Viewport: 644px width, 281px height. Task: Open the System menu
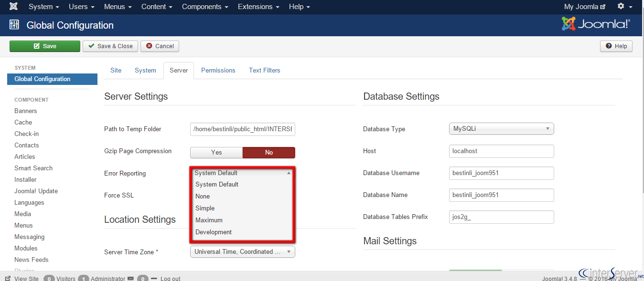pos(44,7)
